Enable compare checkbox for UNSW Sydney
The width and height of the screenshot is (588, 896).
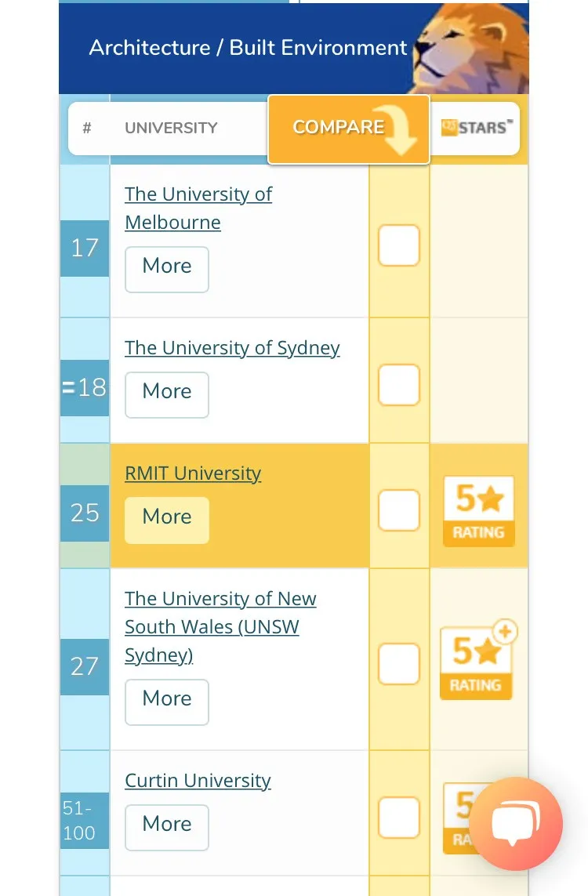pos(399,664)
